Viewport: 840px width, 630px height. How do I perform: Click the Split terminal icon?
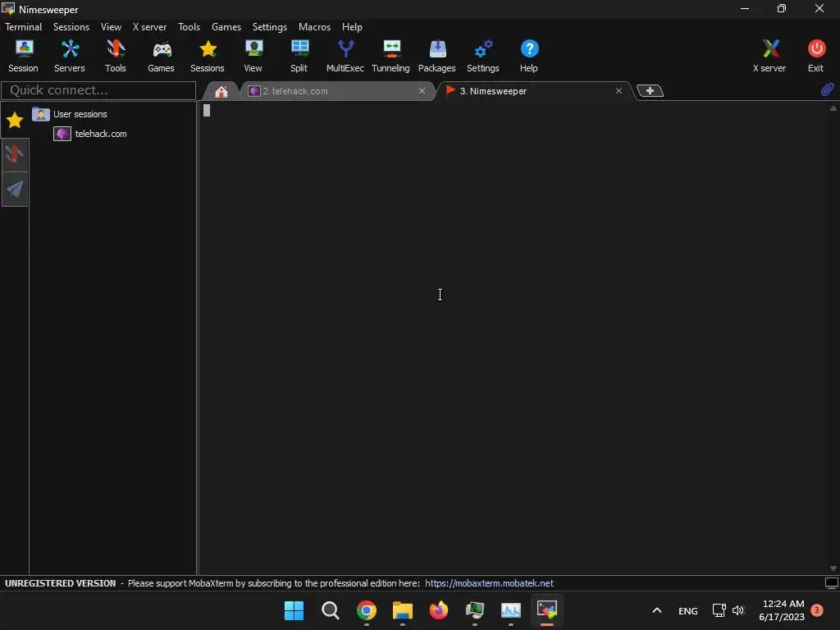[x=299, y=56]
